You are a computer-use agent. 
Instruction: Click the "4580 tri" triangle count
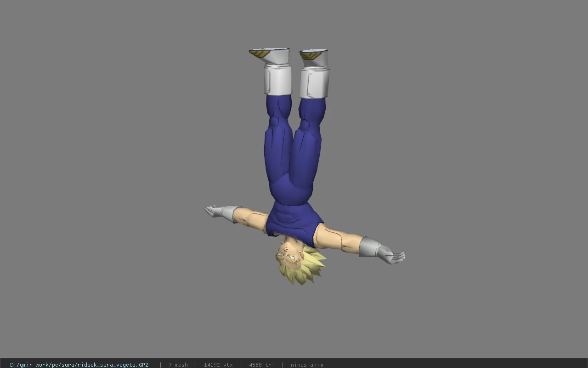[x=261, y=365]
